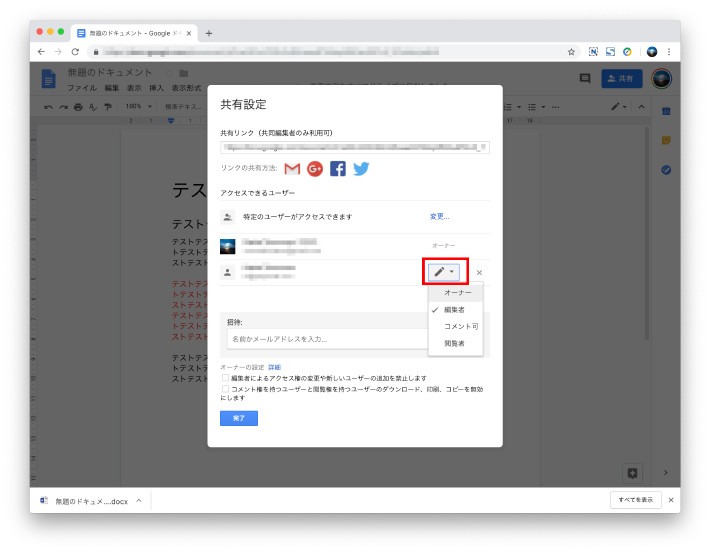Click the owner's profile thumbnail in user list
Viewport: 710px width, 552px height.
pyautogui.click(x=227, y=246)
